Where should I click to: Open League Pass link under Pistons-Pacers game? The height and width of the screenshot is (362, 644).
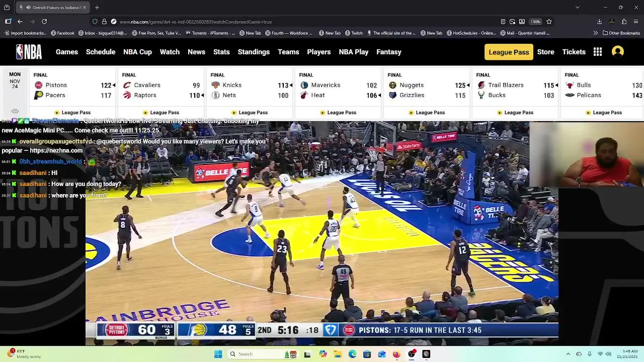point(72,113)
